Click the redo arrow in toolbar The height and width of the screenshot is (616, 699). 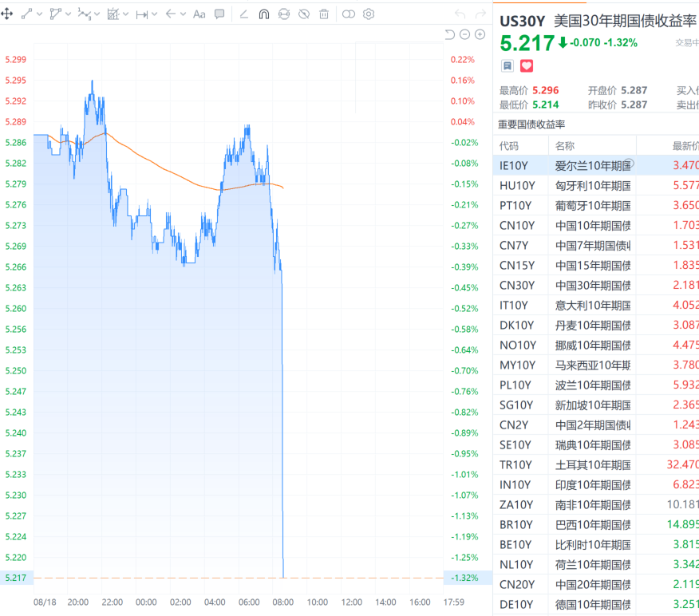[x=480, y=14]
